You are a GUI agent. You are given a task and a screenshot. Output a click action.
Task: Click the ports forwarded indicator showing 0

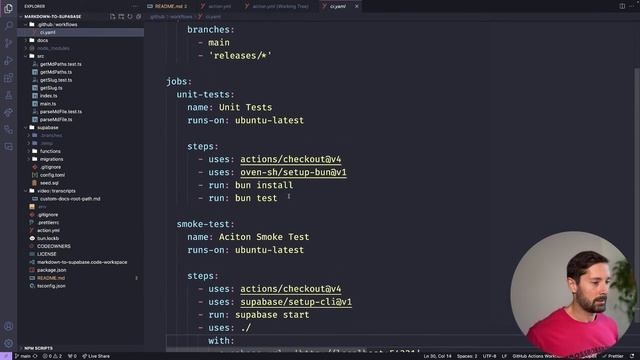click(72, 356)
